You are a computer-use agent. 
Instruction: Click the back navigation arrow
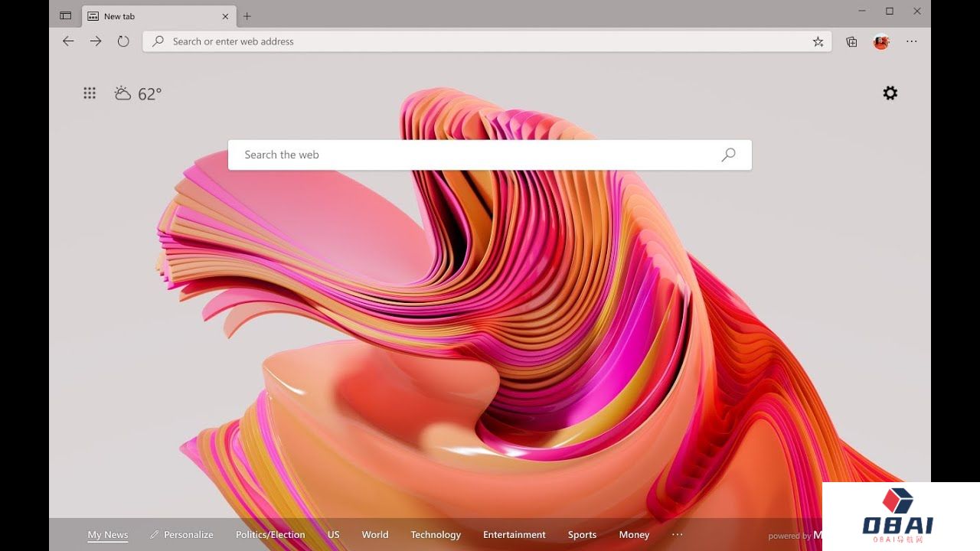68,41
